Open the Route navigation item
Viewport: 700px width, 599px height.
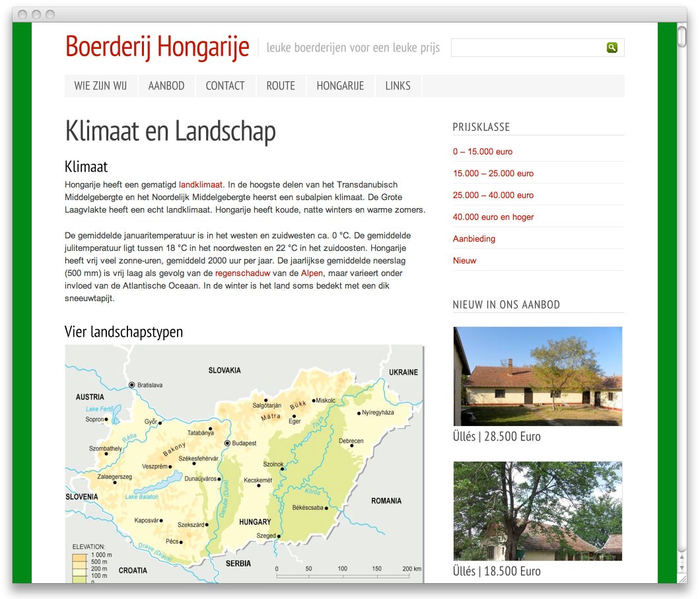[x=281, y=86]
